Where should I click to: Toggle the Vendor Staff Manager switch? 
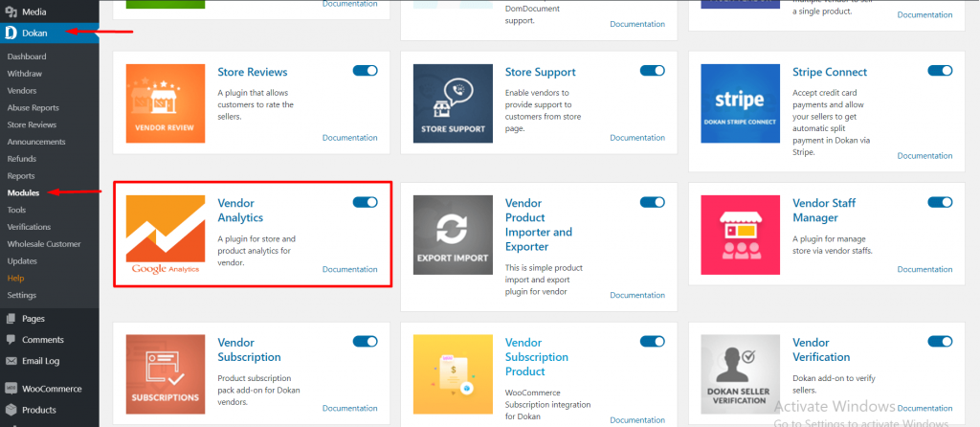point(940,202)
